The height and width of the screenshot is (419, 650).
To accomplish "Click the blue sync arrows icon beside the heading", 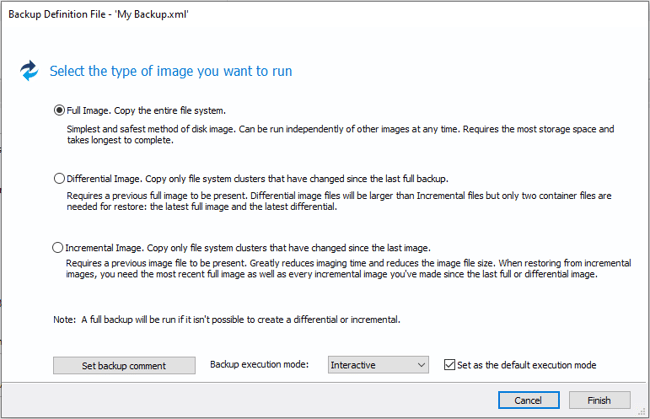I will [28, 71].
